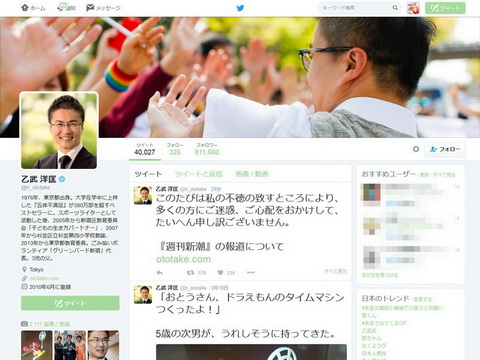The width and height of the screenshot is (480, 360).
Task: Open ototake.com link in the first tweet
Action: 183,259
